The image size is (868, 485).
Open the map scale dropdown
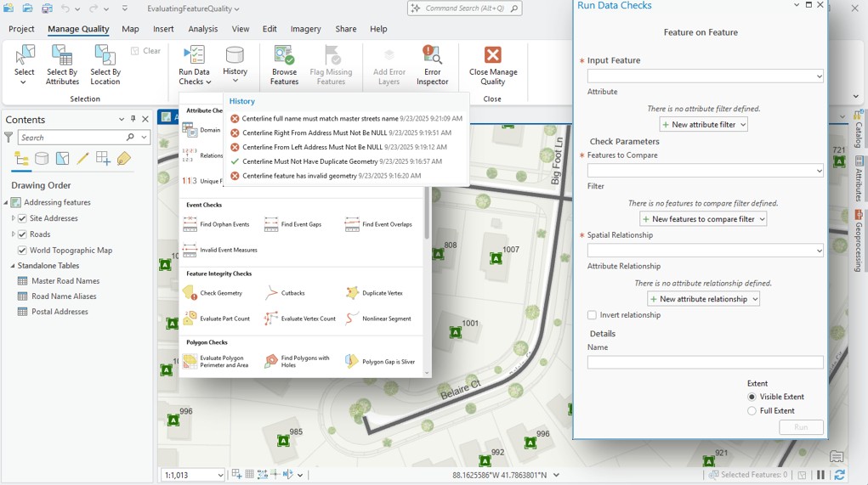point(220,475)
